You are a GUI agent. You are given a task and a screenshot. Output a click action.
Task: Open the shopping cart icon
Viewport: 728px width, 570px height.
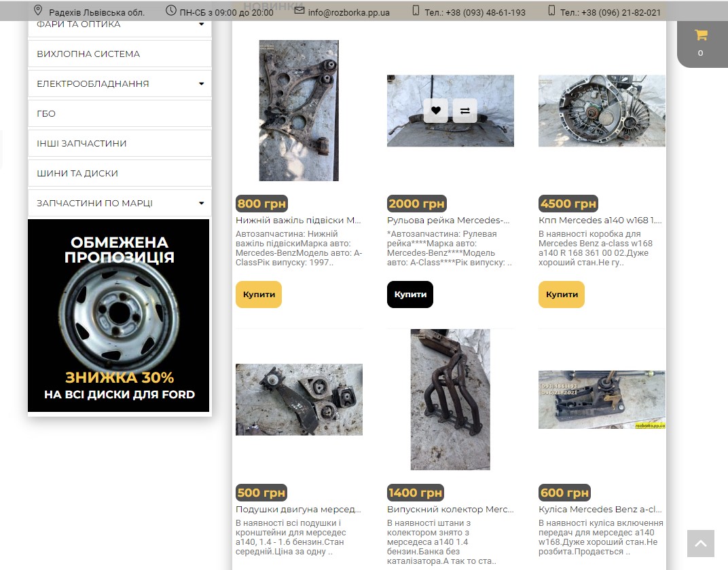click(x=701, y=35)
